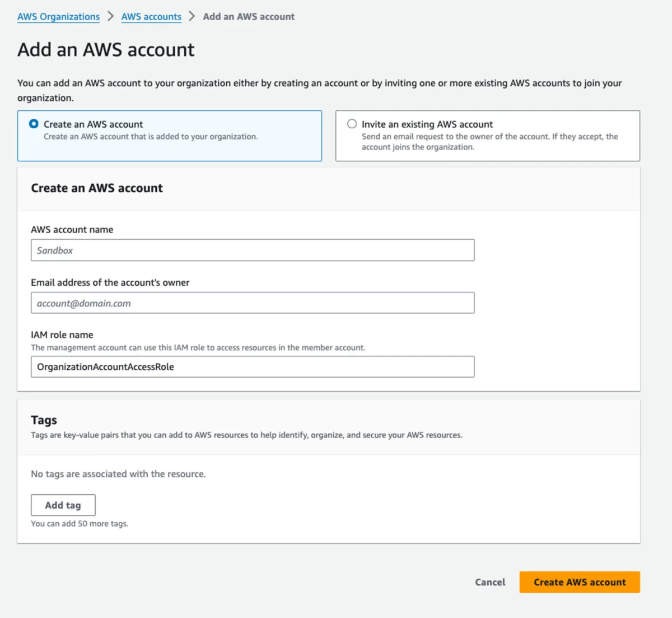Image resolution: width=672 pixels, height=618 pixels.
Task: Click the Tags section heading
Action: click(x=44, y=420)
